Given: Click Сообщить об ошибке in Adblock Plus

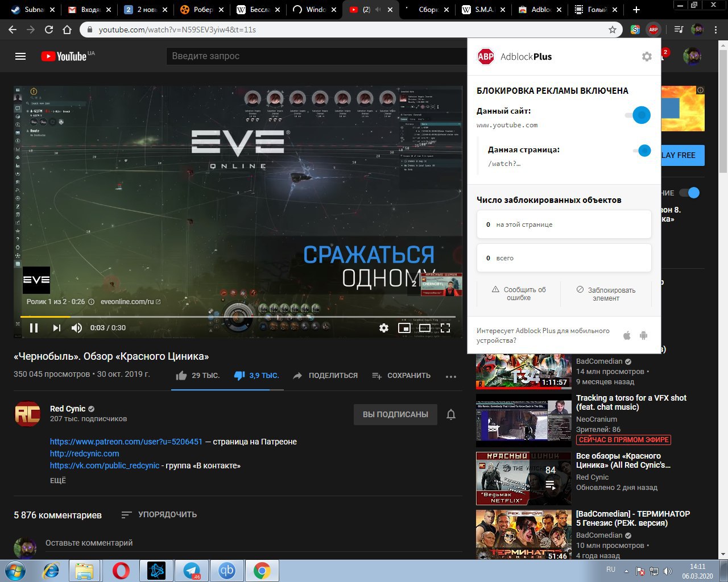Looking at the screenshot, I should click(519, 293).
